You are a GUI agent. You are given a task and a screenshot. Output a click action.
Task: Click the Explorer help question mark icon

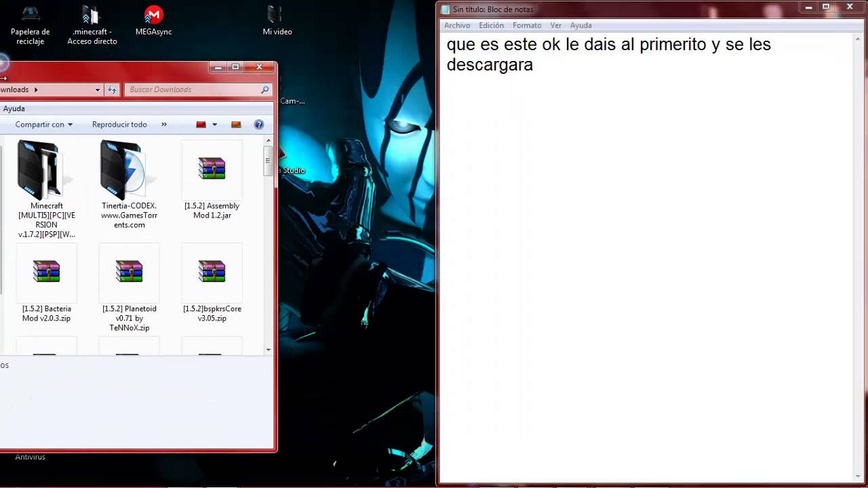point(258,125)
